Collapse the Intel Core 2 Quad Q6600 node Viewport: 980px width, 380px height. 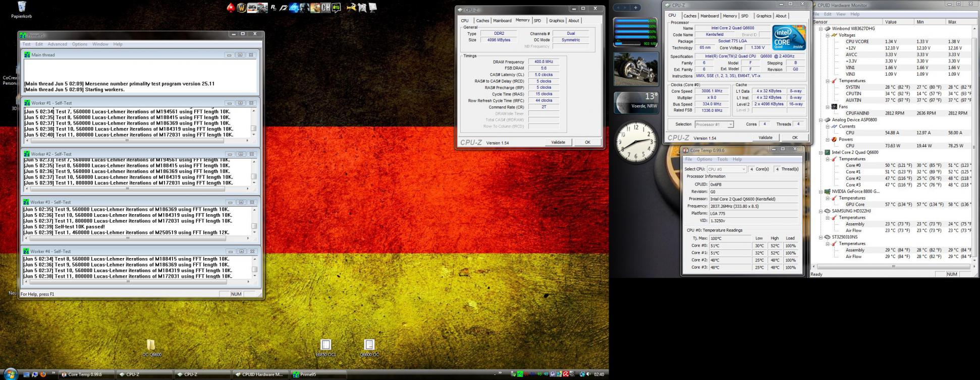coord(821,152)
